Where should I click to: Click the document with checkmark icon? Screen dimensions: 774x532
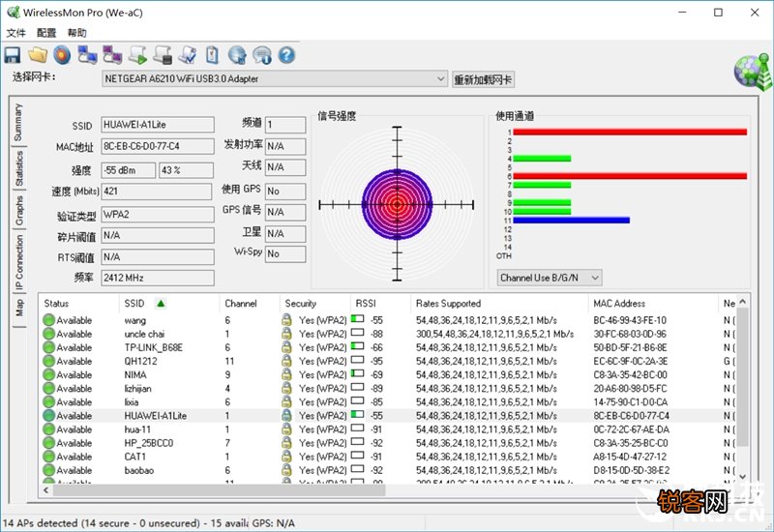coord(188,55)
